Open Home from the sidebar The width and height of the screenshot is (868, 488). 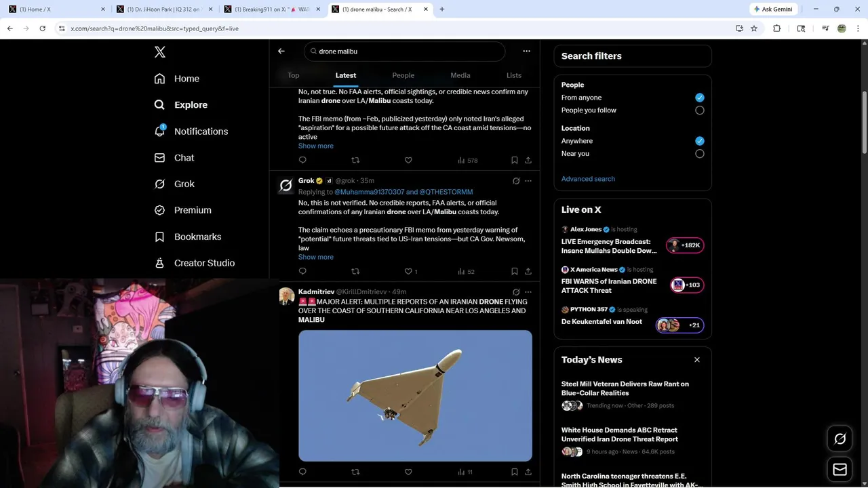pyautogui.click(x=176, y=79)
